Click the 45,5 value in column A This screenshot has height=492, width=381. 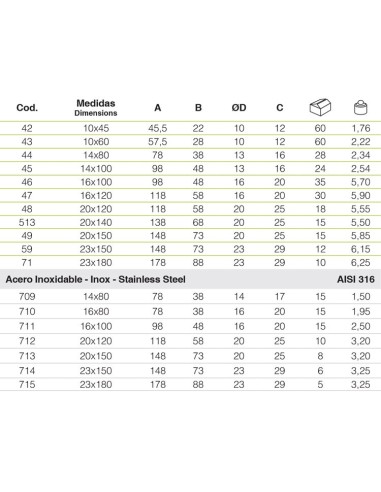(x=158, y=128)
